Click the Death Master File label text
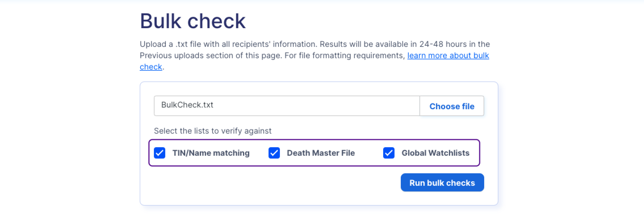Screen dimensions: 644x223 pyautogui.click(x=321, y=153)
